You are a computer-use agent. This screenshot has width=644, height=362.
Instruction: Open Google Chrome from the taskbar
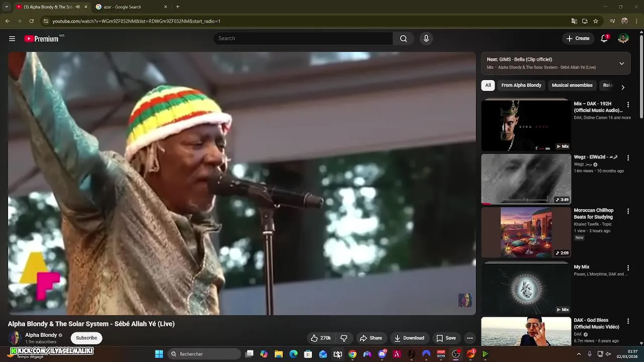(x=352, y=354)
